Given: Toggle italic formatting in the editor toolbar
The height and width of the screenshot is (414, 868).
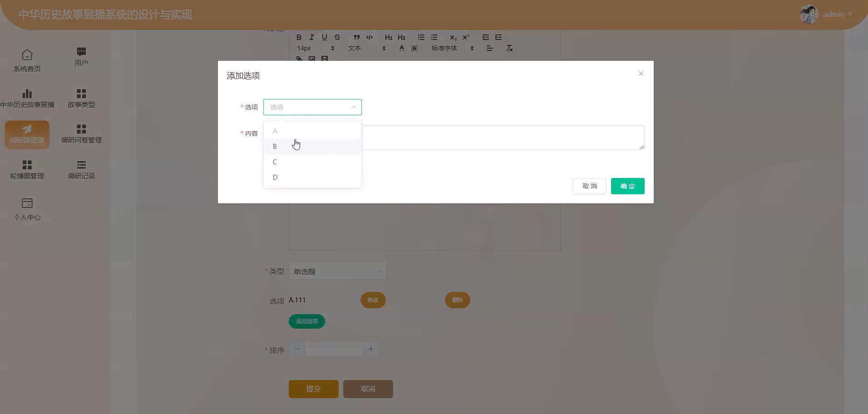Looking at the screenshot, I should 311,37.
